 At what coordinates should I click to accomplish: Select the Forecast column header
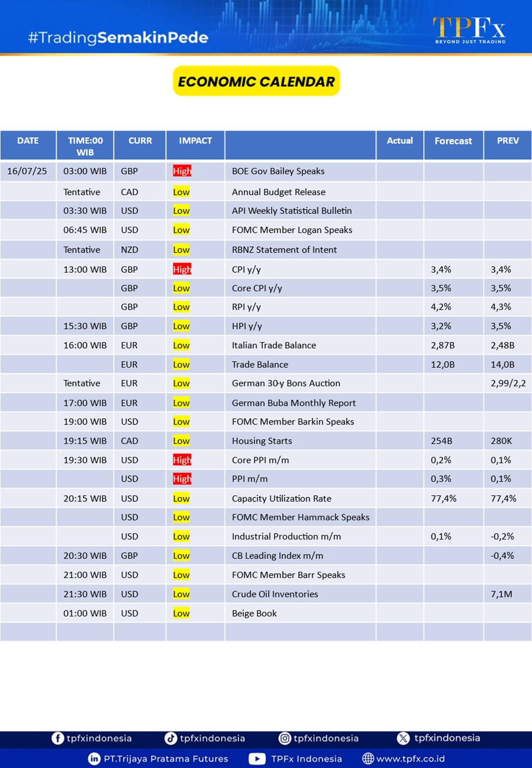tap(453, 141)
